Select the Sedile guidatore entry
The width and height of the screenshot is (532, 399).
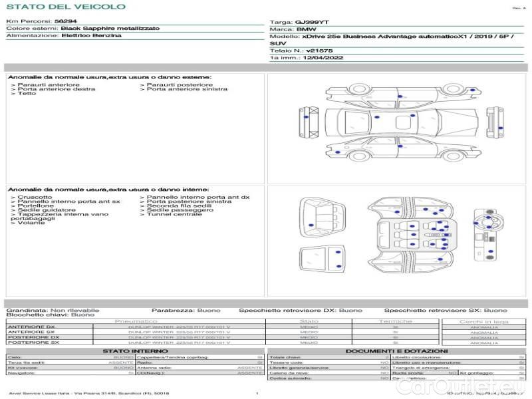pos(43,210)
